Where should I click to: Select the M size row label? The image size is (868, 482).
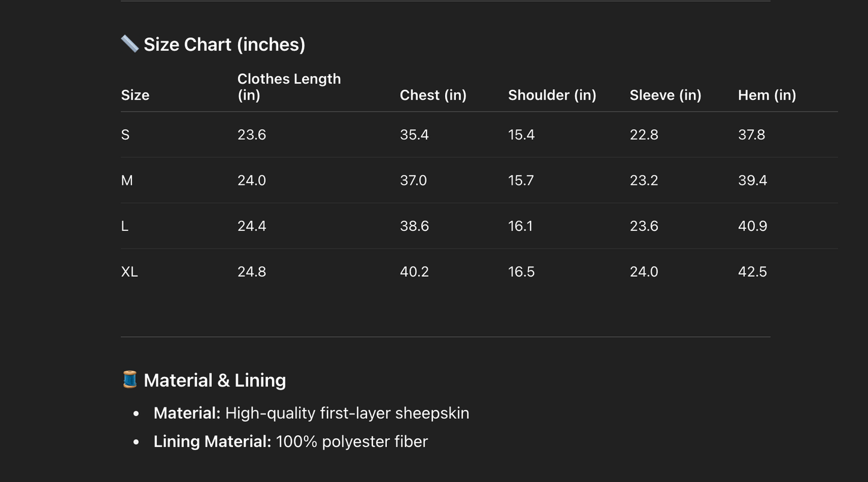click(127, 180)
